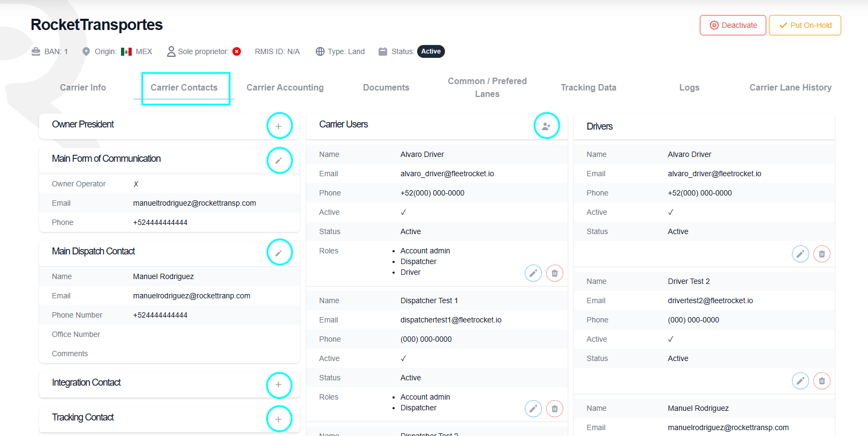Click the Comments label in Main Dispatch Contact

(70, 354)
